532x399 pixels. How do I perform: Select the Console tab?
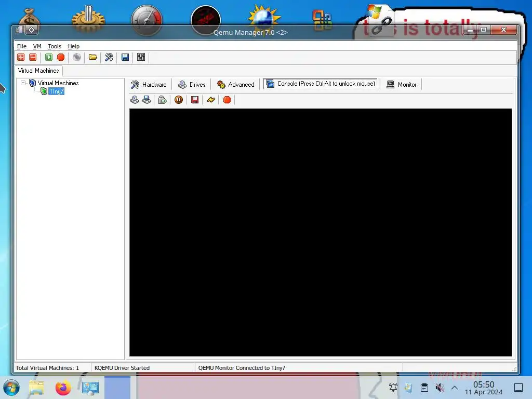pos(321,84)
